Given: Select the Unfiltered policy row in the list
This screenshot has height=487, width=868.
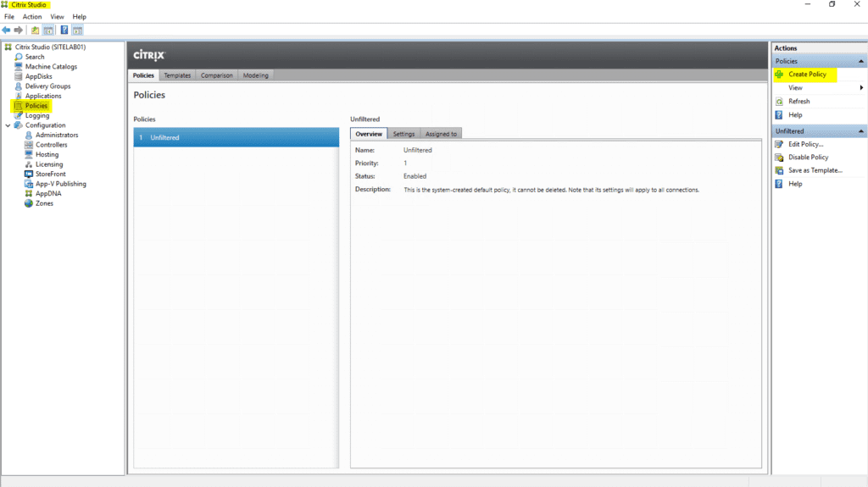Looking at the screenshot, I should (236, 137).
